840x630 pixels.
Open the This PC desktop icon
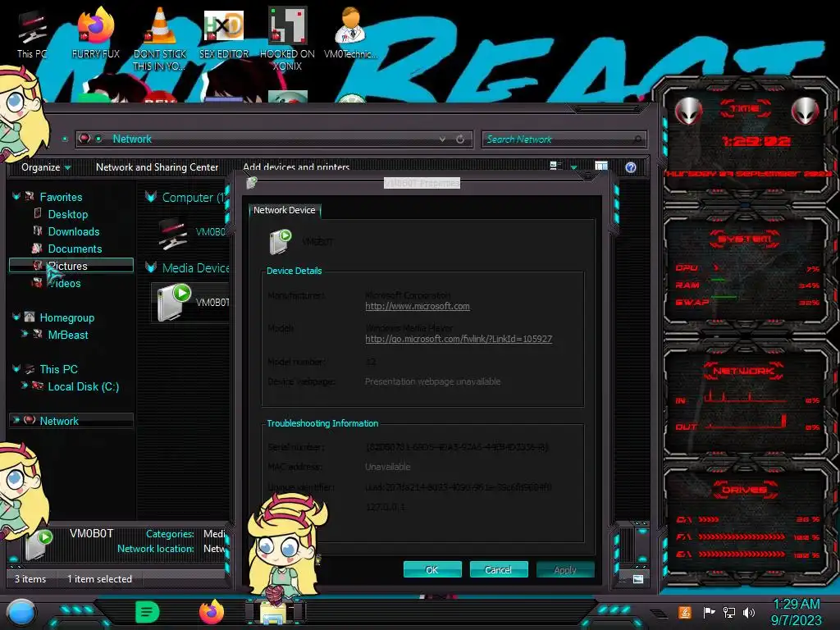(32, 34)
